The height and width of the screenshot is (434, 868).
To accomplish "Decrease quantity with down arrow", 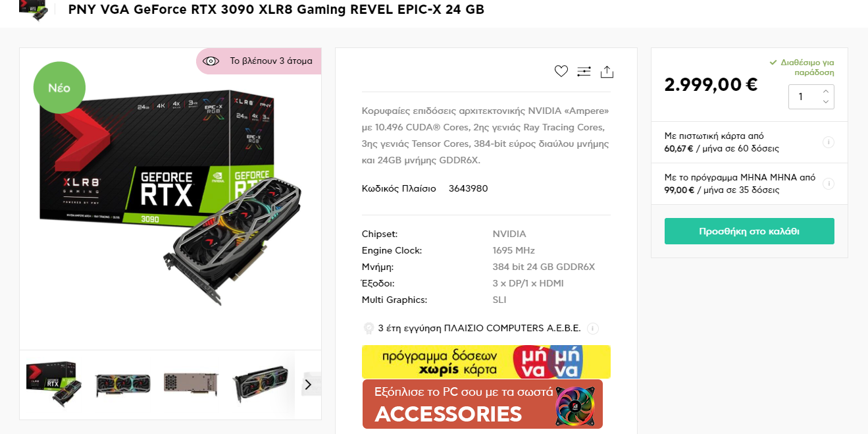I will point(826,102).
